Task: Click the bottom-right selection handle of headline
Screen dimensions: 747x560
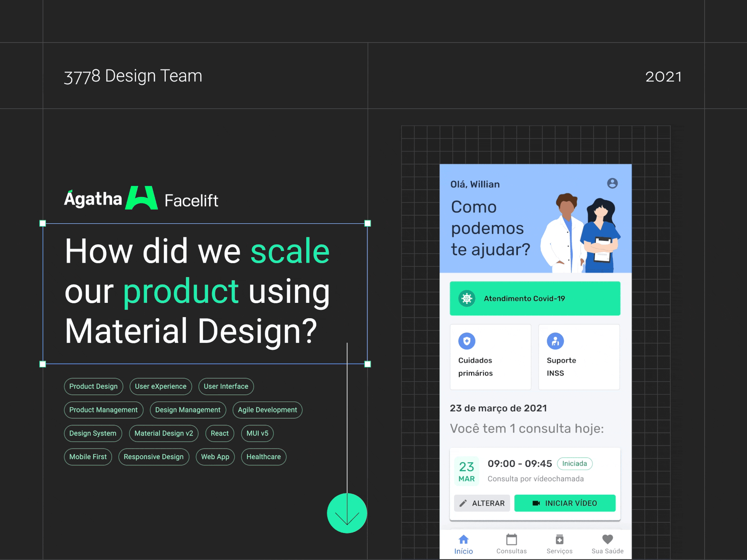Action: [367, 364]
